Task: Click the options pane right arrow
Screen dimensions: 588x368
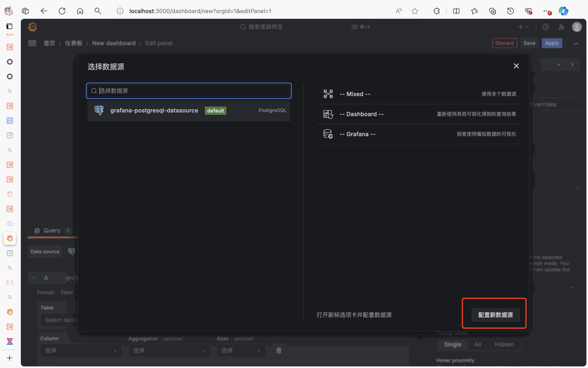Action: pyautogui.click(x=572, y=65)
